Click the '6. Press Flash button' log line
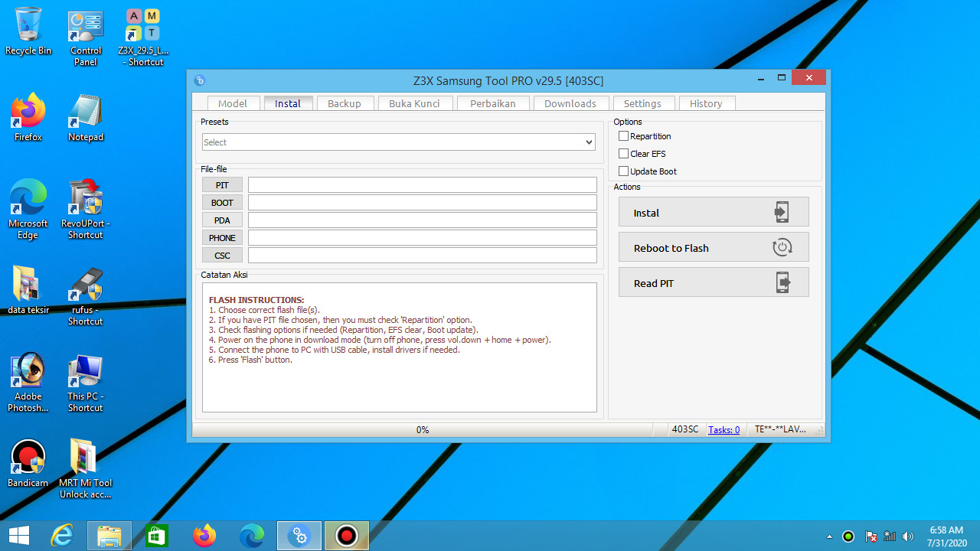The width and height of the screenshot is (980, 551). click(250, 360)
